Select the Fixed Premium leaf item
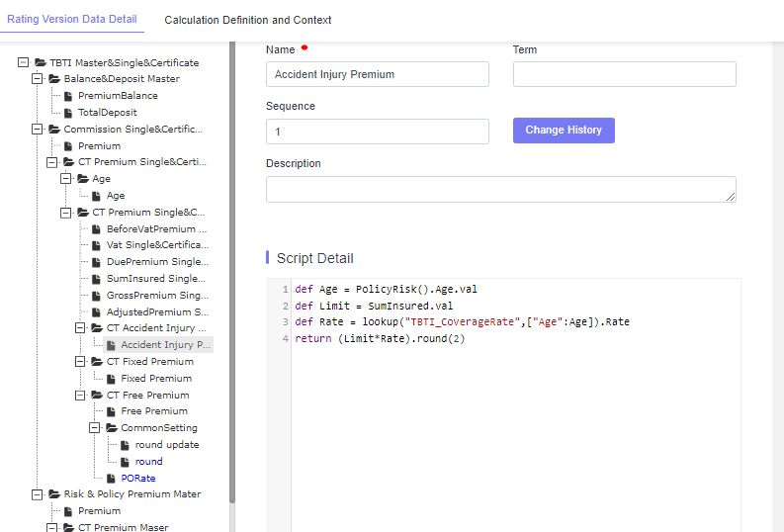This screenshot has width=784, height=532. tap(156, 379)
